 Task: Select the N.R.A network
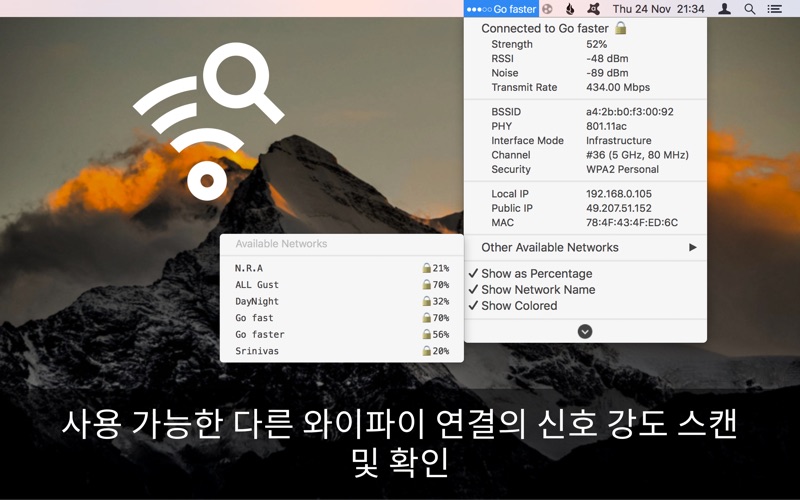click(x=341, y=268)
